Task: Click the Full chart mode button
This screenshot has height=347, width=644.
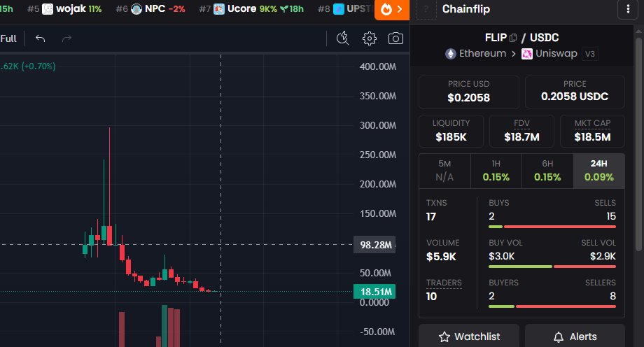Action: [x=8, y=38]
